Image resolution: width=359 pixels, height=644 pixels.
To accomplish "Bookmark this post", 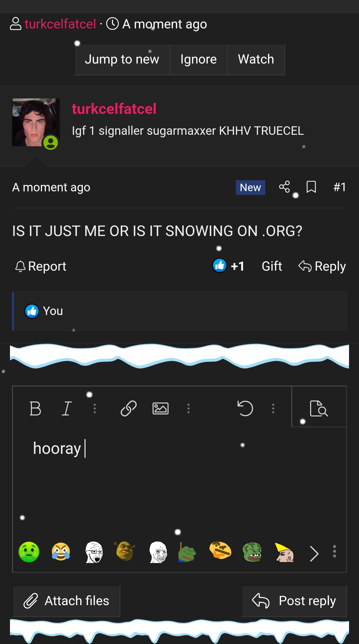I will tap(311, 187).
